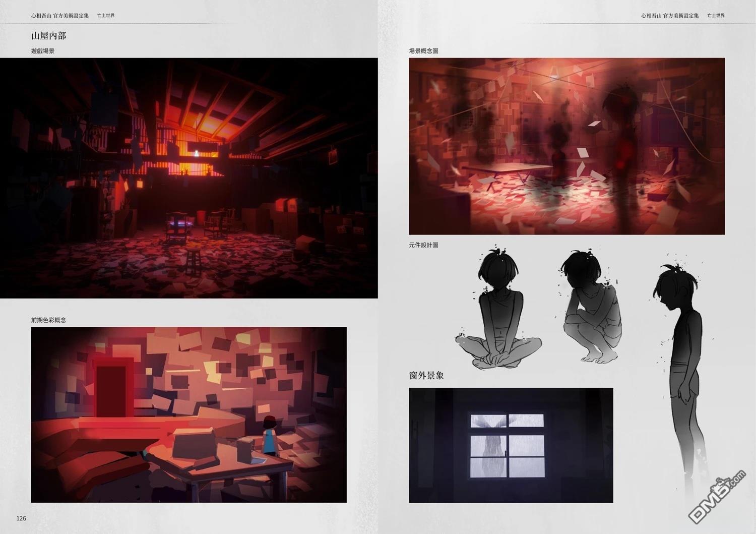Click the 山屋內部 section title
The image size is (756, 534).
[x=48, y=36]
